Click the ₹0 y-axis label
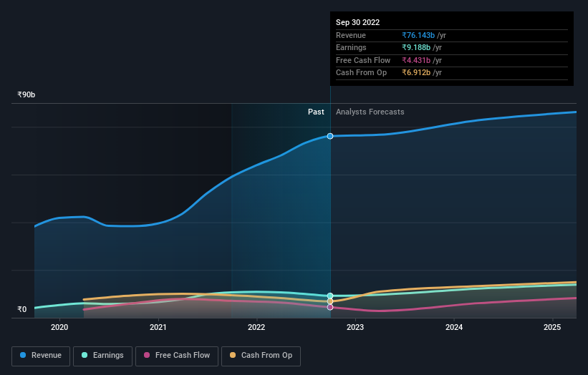588x375 pixels. pyautogui.click(x=22, y=309)
